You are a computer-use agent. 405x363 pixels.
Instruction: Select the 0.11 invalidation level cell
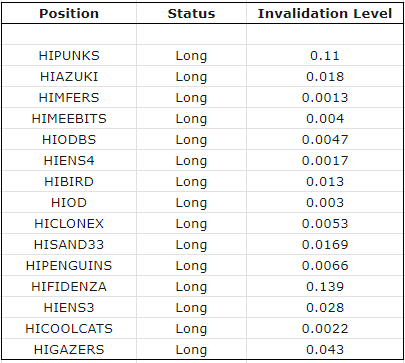click(325, 55)
